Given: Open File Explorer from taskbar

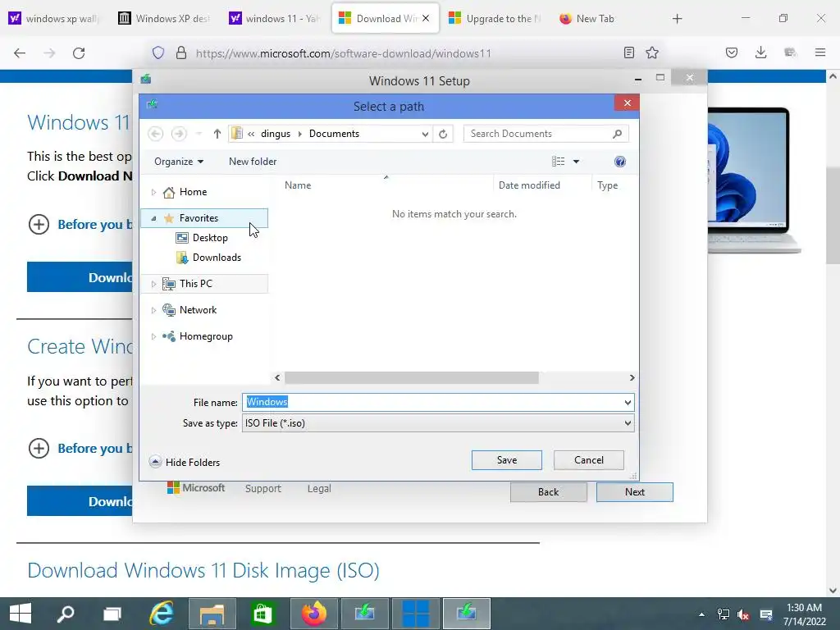Looking at the screenshot, I should 212,614.
